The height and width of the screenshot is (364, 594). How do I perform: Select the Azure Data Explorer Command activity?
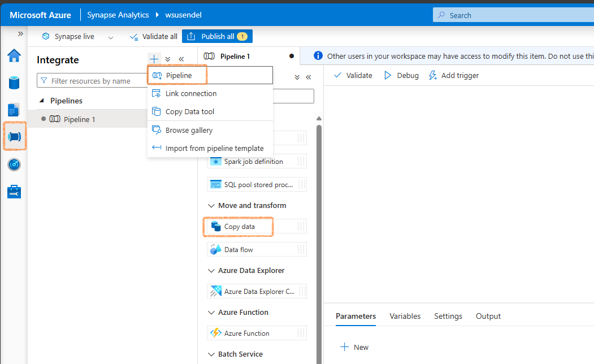pyautogui.click(x=257, y=291)
